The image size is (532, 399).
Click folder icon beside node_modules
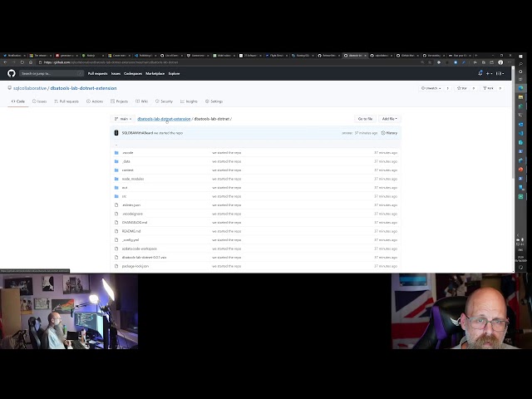click(116, 179)
